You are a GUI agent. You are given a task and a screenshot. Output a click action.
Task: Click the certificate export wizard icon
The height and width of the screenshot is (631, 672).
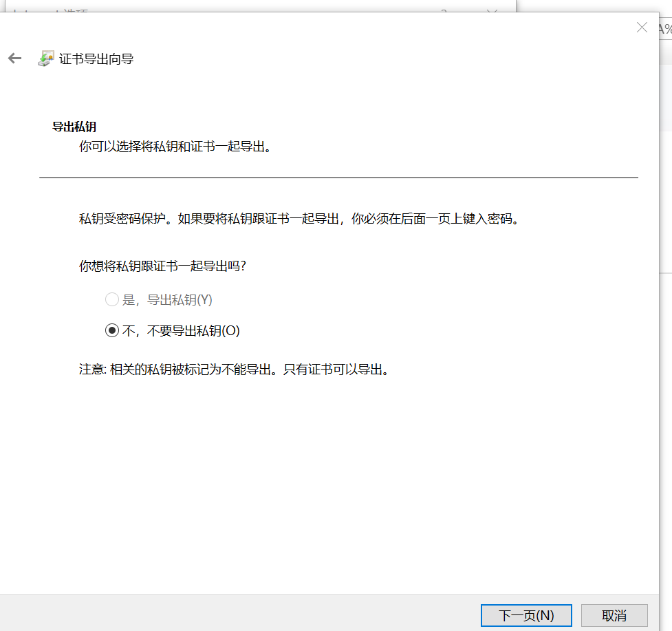click(45, 59)
